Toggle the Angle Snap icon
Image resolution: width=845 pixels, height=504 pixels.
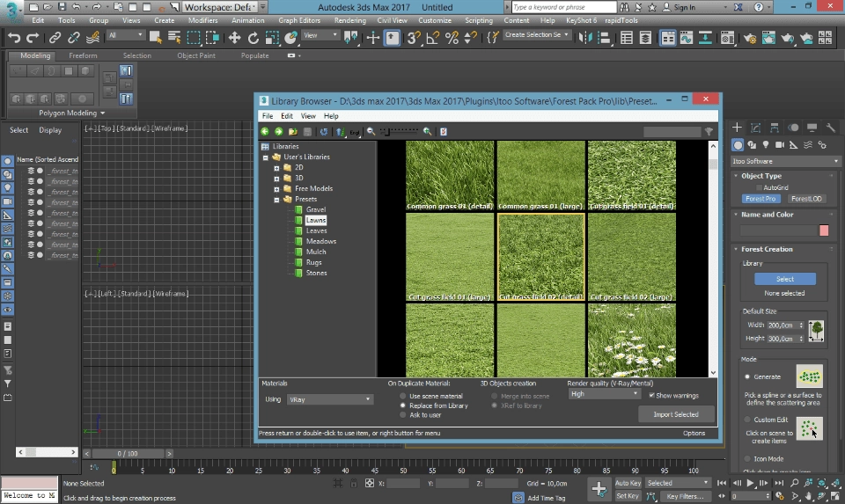tap(433, 38)
